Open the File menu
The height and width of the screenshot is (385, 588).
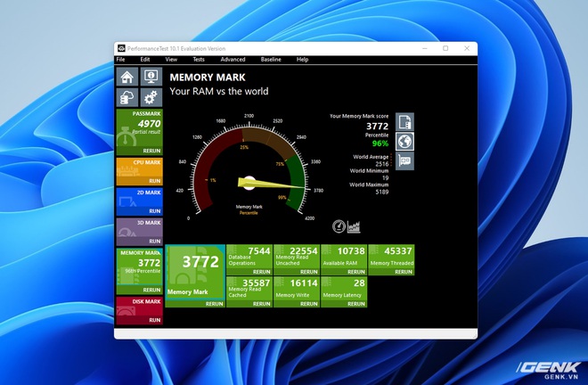click(x=121, y=60)
